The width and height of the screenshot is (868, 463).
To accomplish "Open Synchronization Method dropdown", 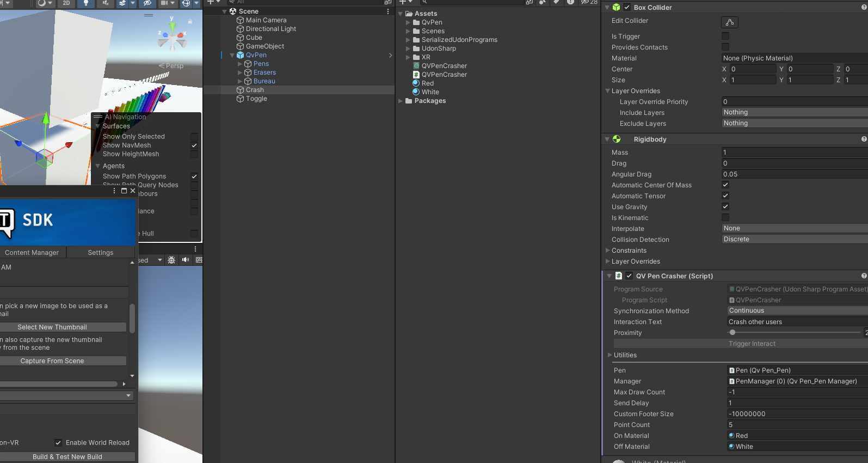I will pos(798,310).
